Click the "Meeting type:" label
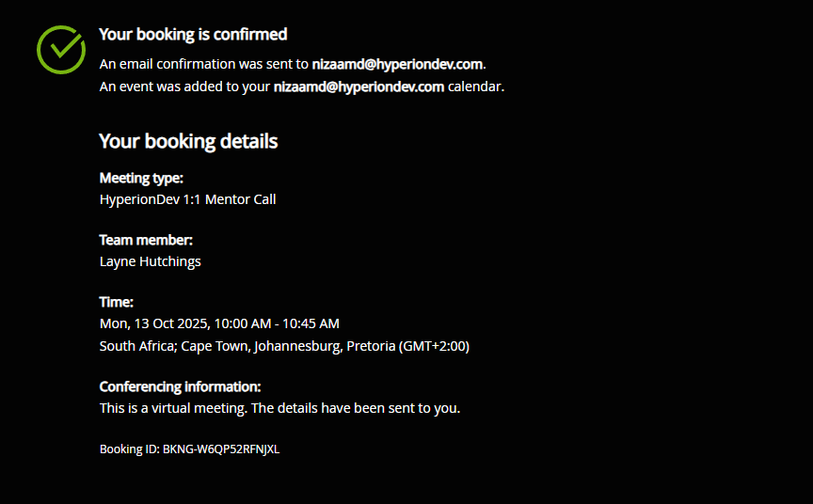 (141, 178)
